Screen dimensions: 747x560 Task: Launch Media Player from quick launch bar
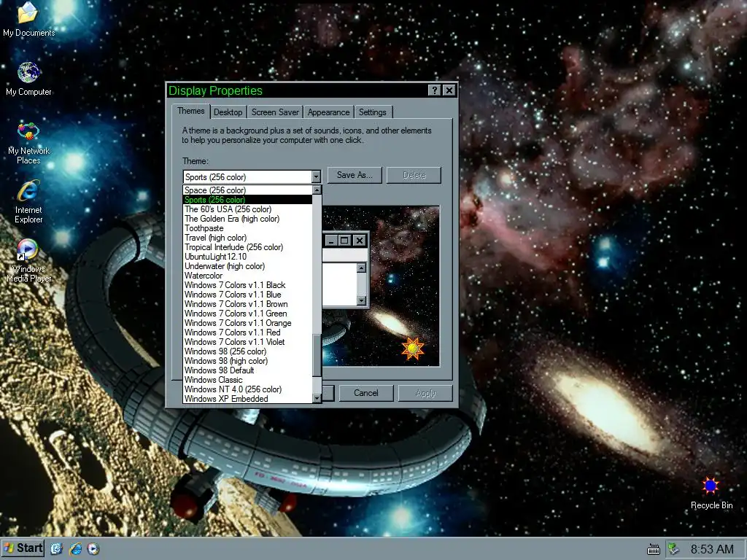[93, 548]
